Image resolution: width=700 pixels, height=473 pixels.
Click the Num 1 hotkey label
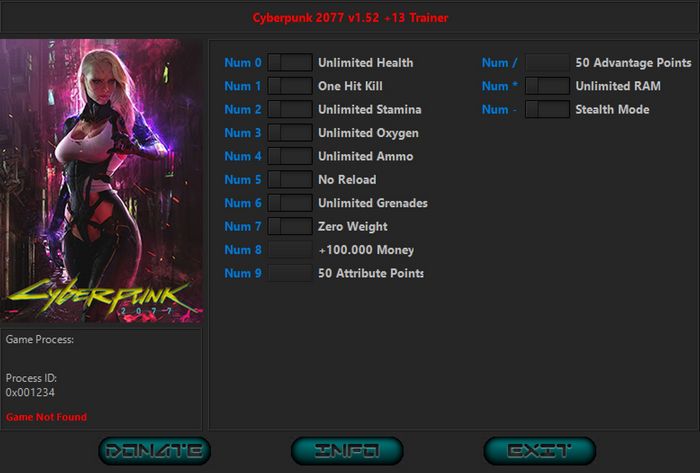[x=243, y=86]
